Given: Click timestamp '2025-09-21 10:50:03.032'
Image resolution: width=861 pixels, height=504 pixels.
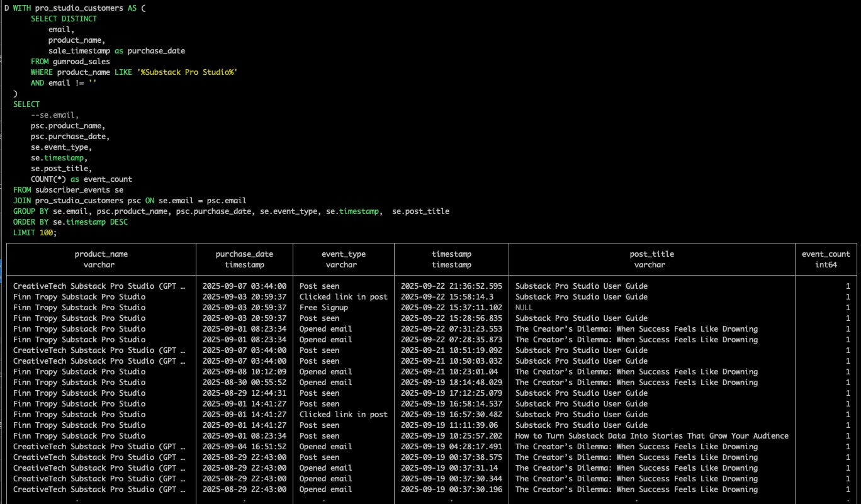Looking at the screenshot, I should pos(451,361).
